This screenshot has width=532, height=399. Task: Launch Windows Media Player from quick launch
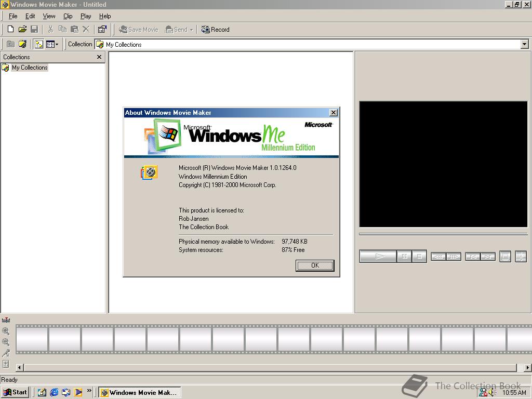pos(78,392)
